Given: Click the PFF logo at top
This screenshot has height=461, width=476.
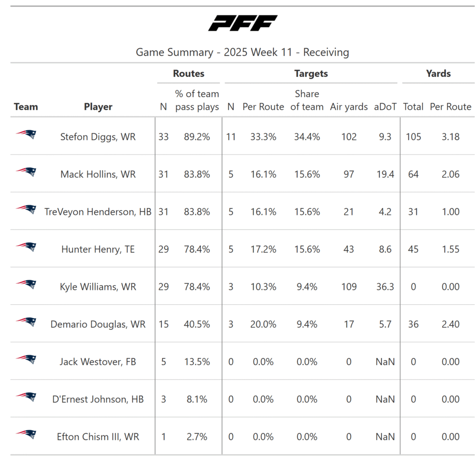Looking at the screenshot, I should click(243, 23).
